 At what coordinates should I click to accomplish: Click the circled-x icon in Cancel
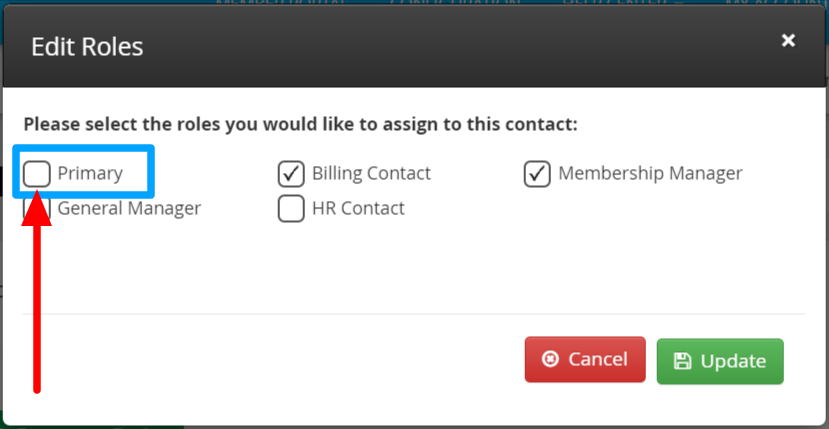(550, 360)
